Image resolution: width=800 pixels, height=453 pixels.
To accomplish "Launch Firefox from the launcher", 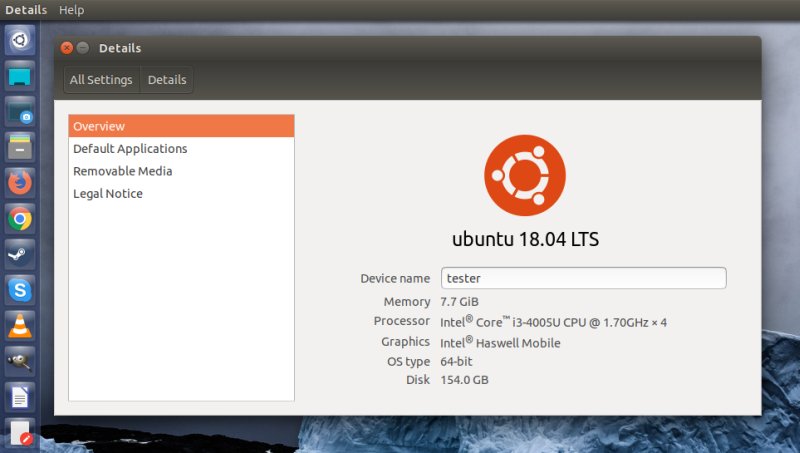I will coord(20,183).
